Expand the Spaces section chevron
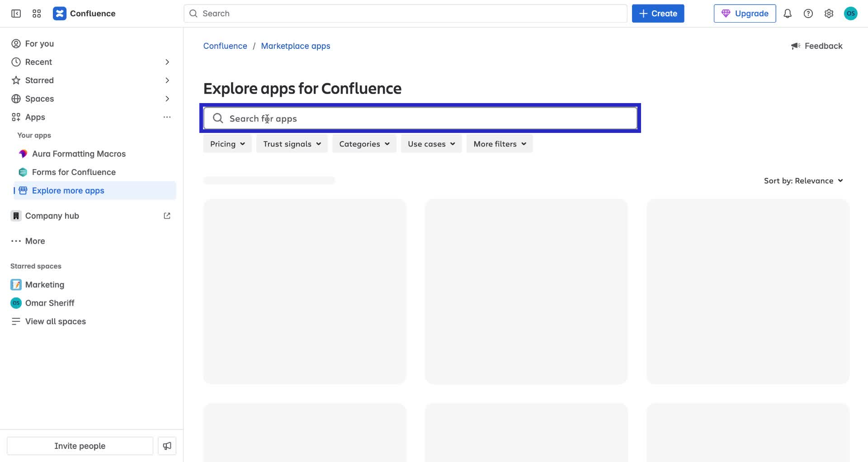The image size is (868, 462). pos(167,99)
